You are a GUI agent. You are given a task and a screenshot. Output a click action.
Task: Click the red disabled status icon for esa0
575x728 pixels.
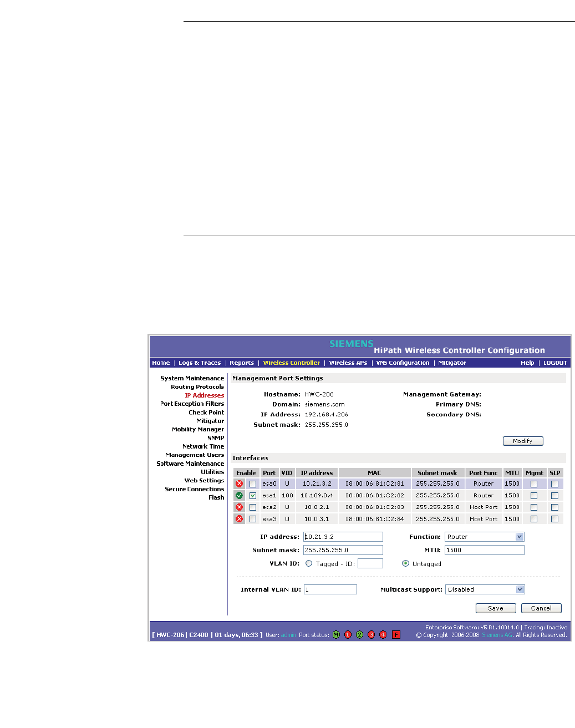click(239, 483)
